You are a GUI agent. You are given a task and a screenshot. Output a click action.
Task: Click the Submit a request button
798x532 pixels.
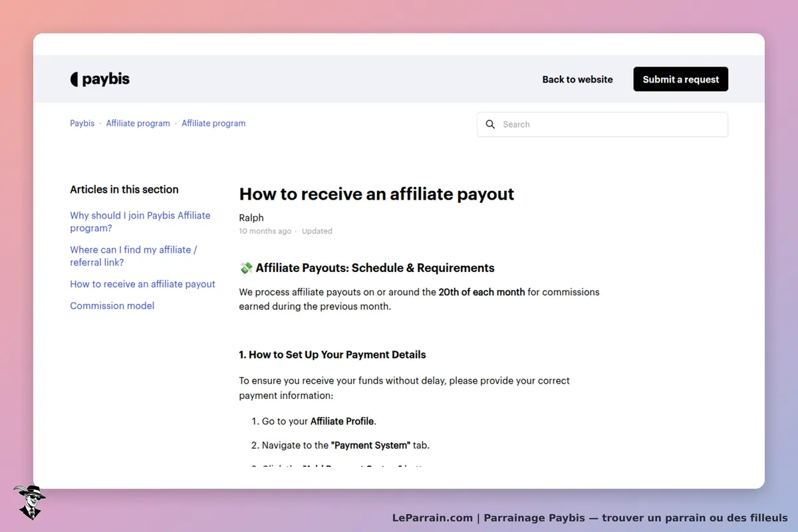pyautogui.click(x=681, y=79)
